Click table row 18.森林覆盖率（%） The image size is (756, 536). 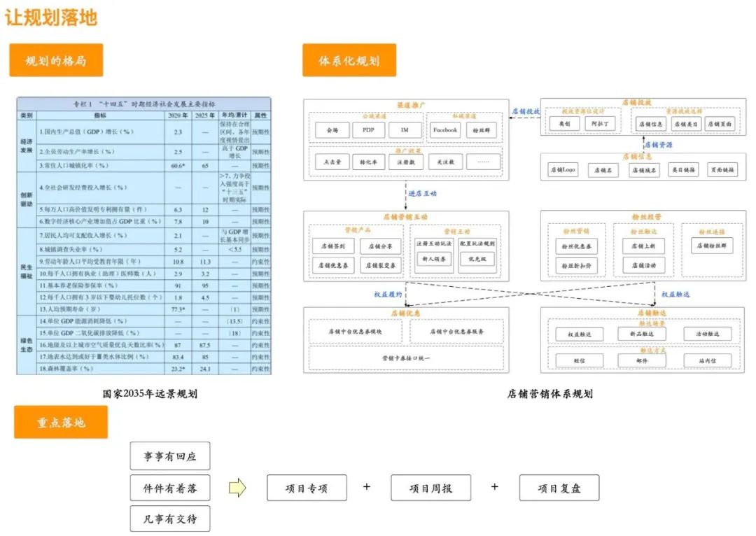click(x=154, y=369)
